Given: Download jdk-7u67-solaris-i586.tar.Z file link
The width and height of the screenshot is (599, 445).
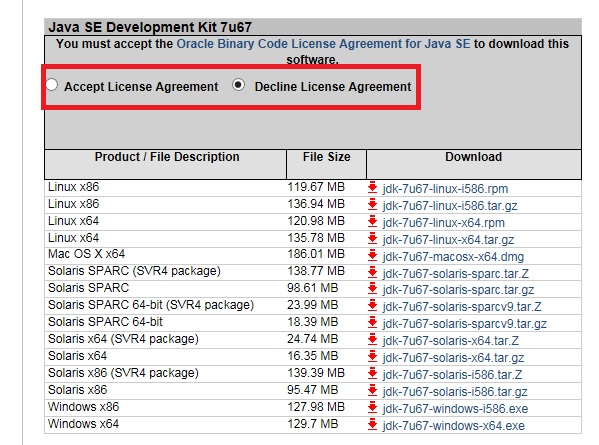Looking at the screenshot, I should (452, 374).
